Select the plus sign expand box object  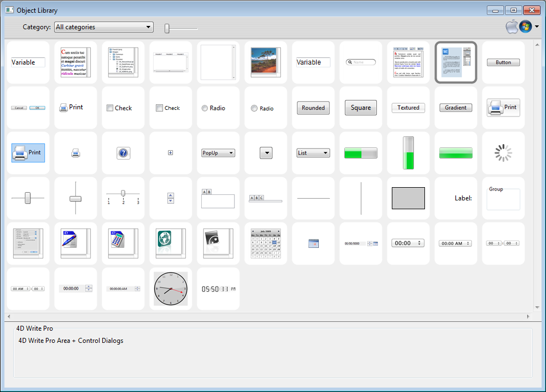pos(171,153)
